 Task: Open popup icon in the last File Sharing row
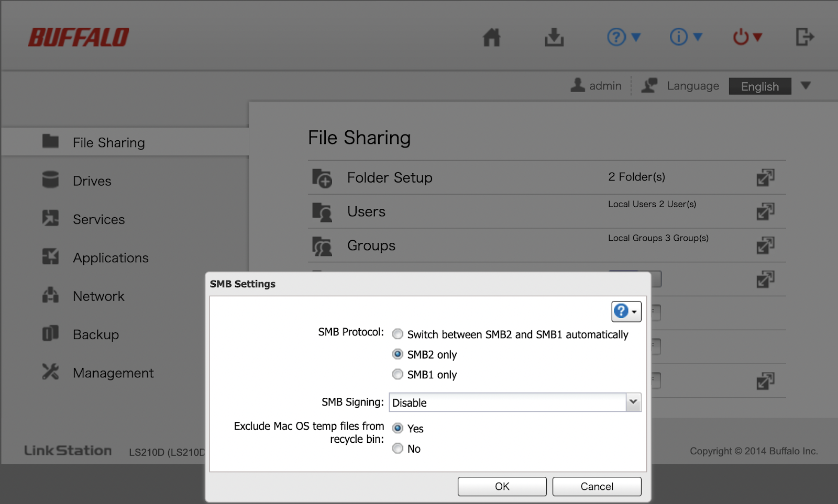[765, 381]
